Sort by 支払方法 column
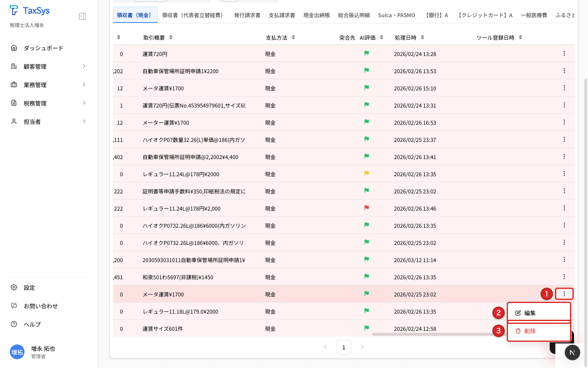588x368 pixels. pos(293,38)
